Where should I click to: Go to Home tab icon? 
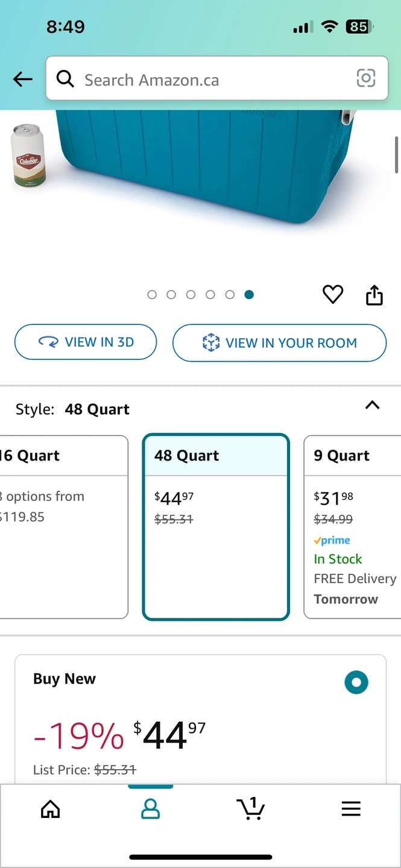50,809
